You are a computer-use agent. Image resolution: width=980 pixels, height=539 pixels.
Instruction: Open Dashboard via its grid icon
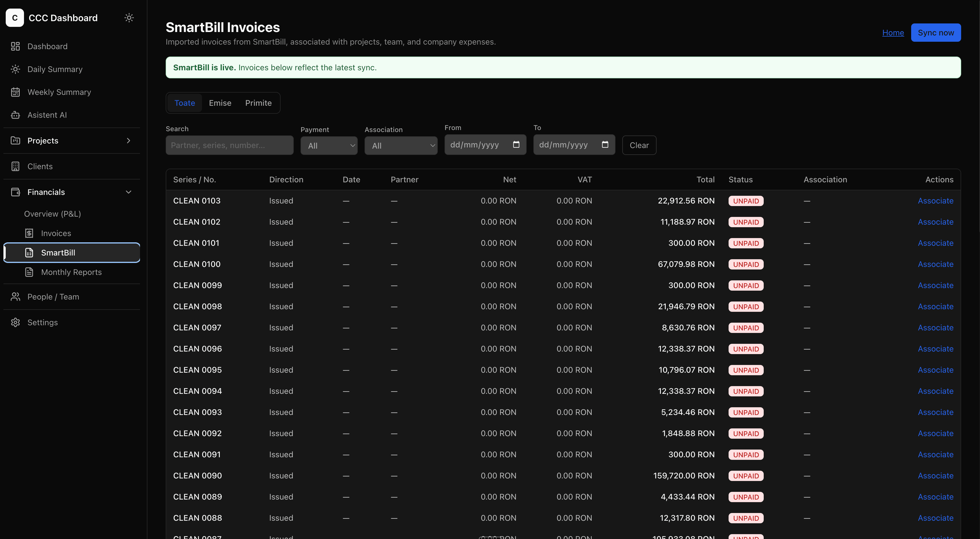15,46
